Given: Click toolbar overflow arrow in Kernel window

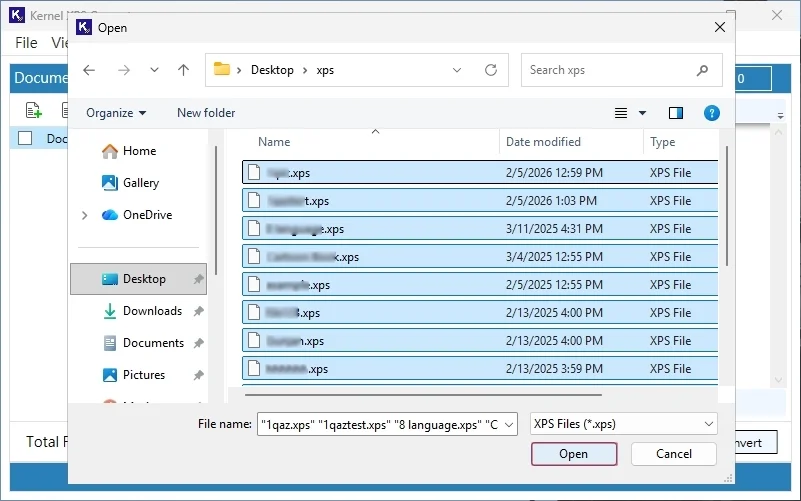Looking at the screenshot, I should 780,116.
